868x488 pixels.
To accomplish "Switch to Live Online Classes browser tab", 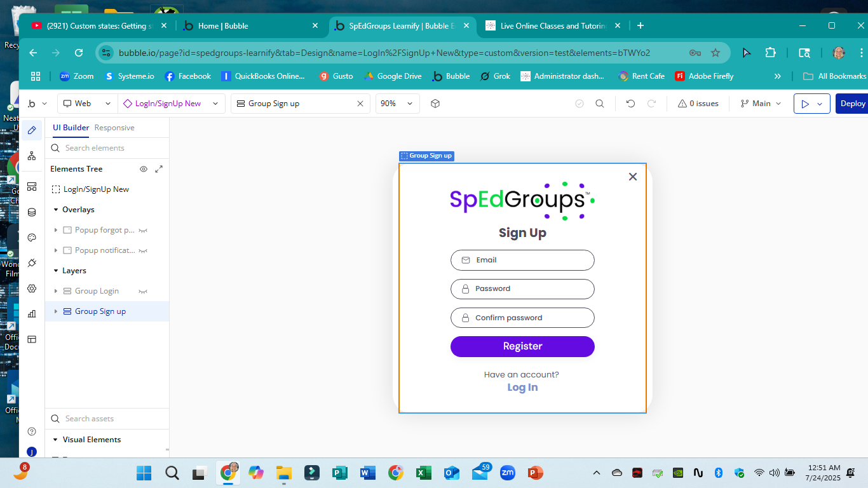I will (553, 26).
